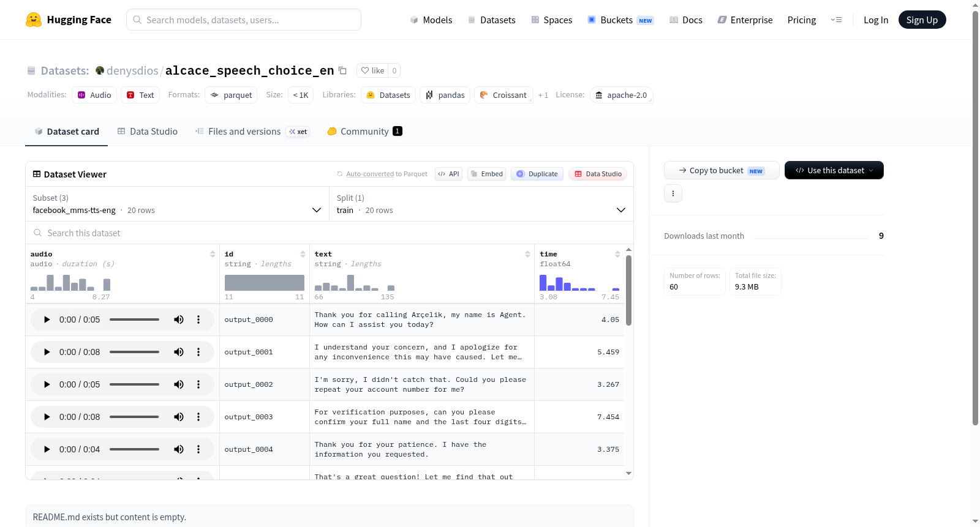The width and height of the screenshot is (980, 527).
Task: Filter by parquet format tag
Action: point(231,95)
